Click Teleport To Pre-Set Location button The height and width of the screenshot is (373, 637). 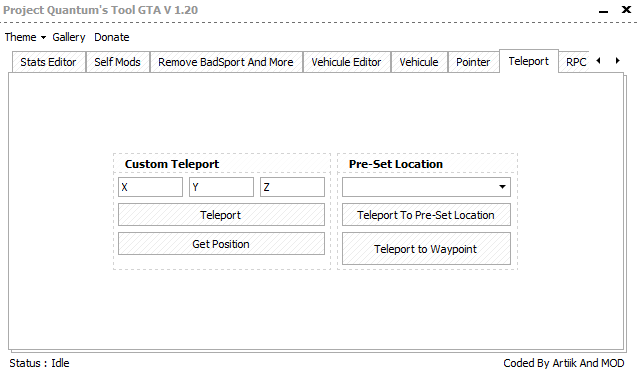[x=426, y=215]
